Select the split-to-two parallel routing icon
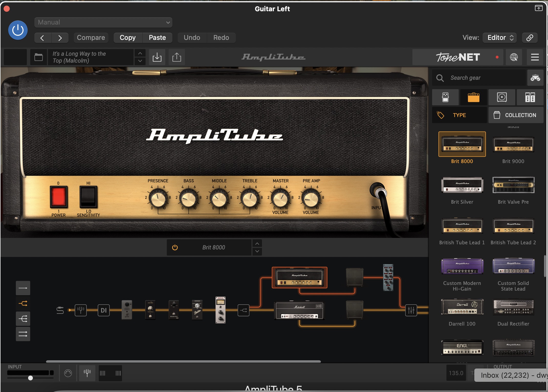 pyautogui.click(x=23, y=303)
